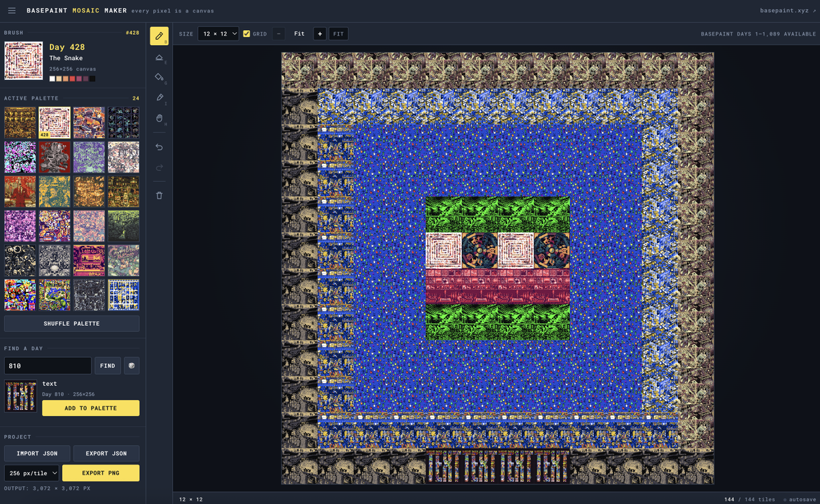This screenshot has height=504, width=820.
Task: Click the Day 810 text preview thumbnail
Action: pyautogui.click(x=20, y=396)
